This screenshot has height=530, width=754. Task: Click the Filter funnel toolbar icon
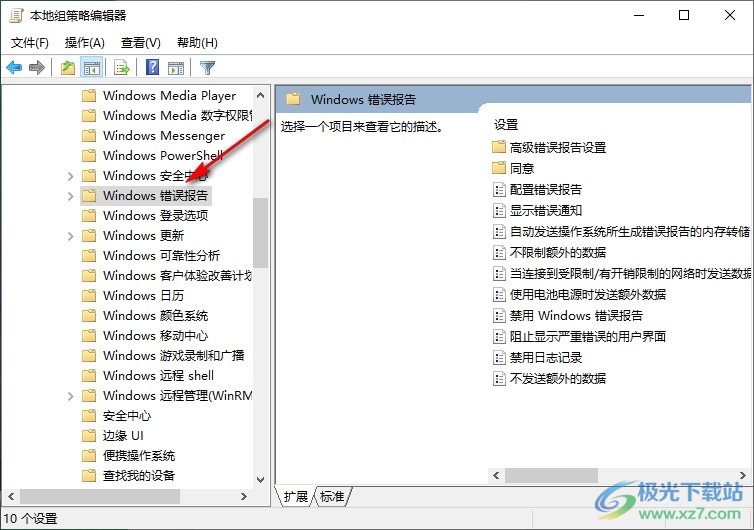(x=207, y=68)
